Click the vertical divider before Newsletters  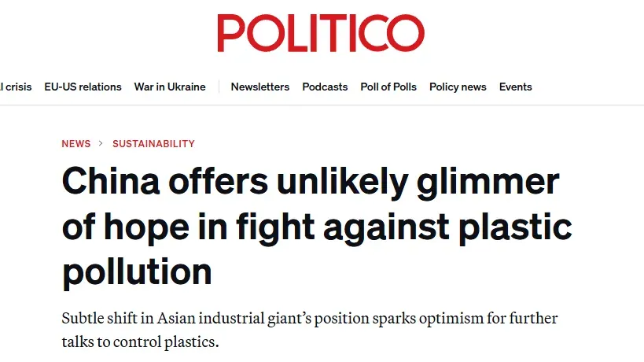pos(219,87)
